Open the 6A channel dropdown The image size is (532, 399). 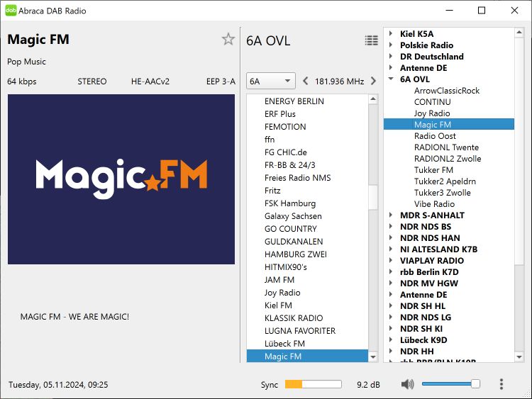coord(270,82)
